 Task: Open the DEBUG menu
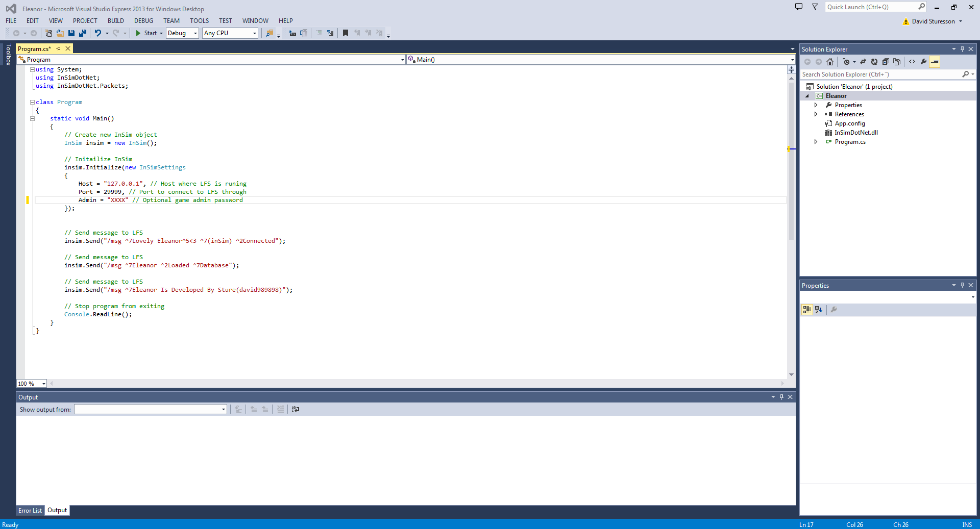pos(143,21)
